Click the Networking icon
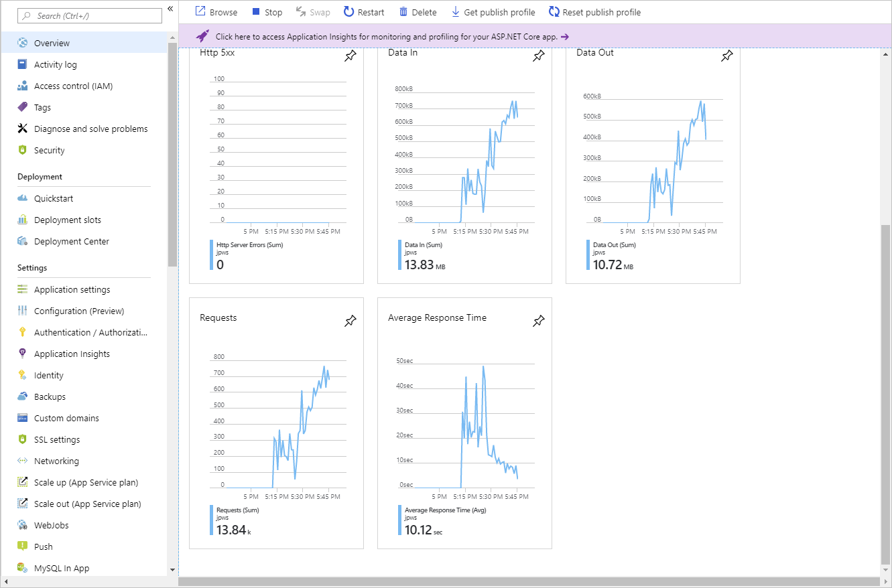The width and height of the screenshot is (892, 588). point(23,461)
